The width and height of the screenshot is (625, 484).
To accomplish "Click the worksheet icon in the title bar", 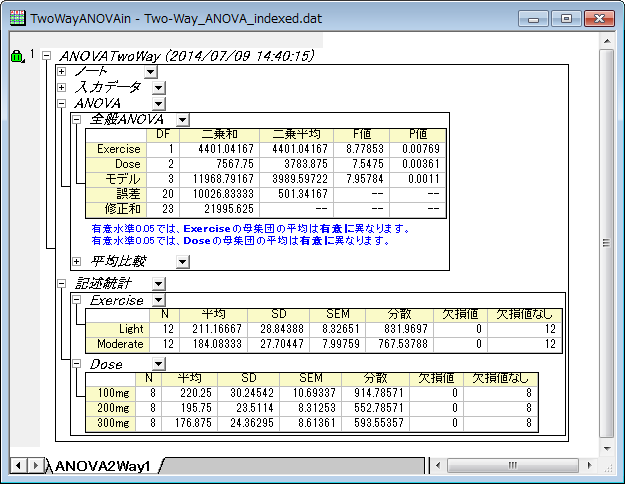I will click(18, 18).
